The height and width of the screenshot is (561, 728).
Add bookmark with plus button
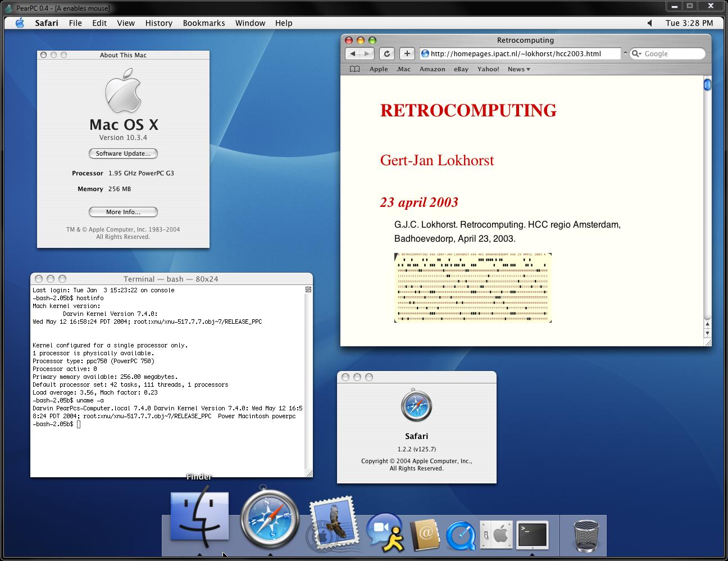point(407,53)
